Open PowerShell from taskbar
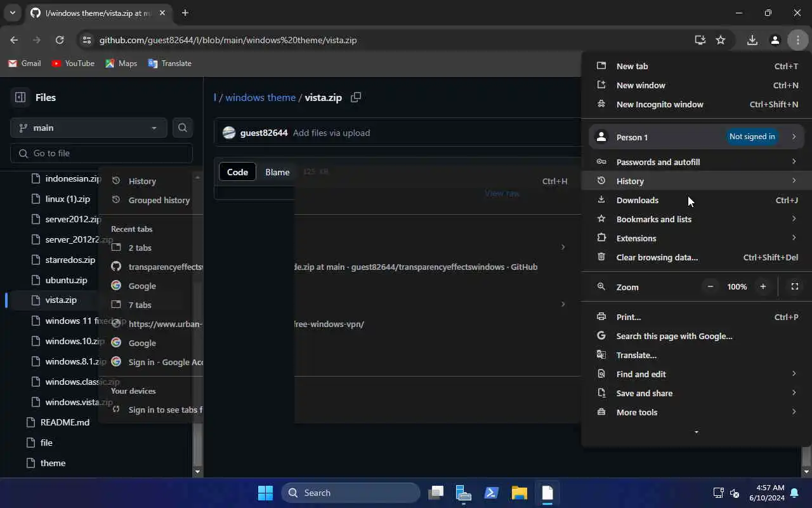This screenshot has height=508, width=812. (x=492, y=493)
